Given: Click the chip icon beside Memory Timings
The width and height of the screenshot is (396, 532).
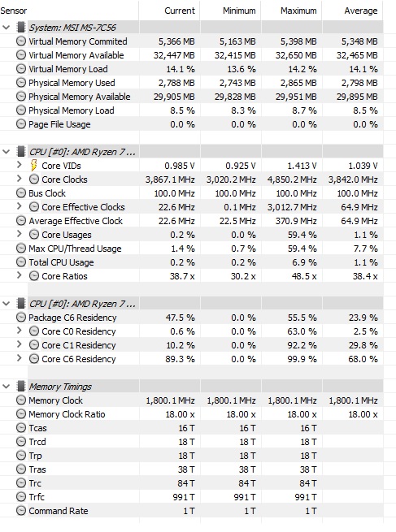Looking at the screenshot, I should click(21, 386).
